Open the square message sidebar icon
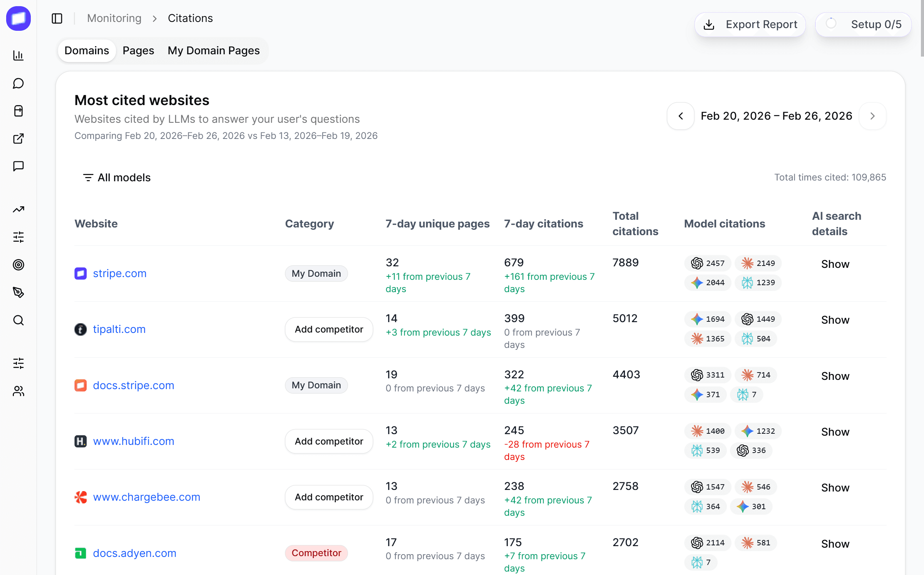The image size is (924, 575). (18, 166)
